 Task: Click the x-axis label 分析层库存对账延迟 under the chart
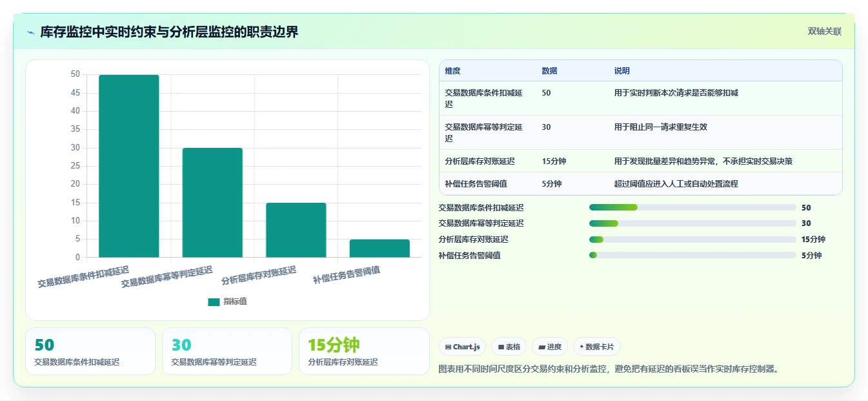(x=259, y=276)
